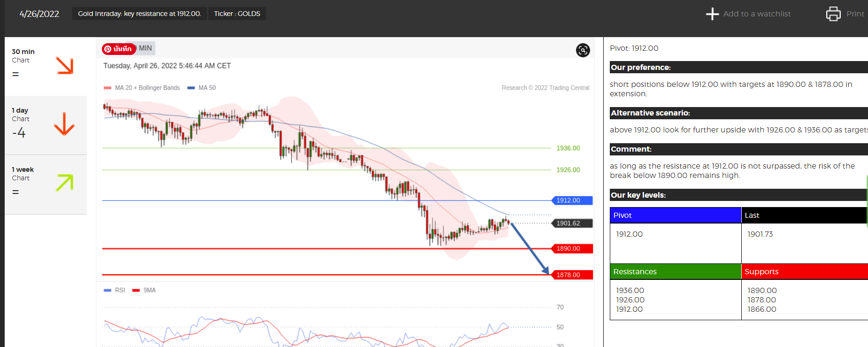Click the Supports red table header

pos(805,271)
